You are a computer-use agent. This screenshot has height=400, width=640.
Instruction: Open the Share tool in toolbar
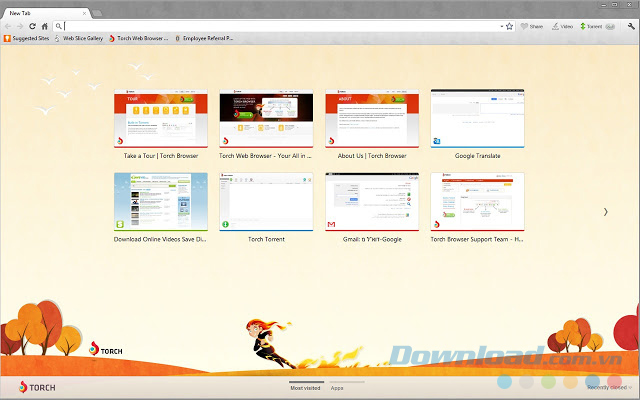pyautogui.click(x=531, y=26)
